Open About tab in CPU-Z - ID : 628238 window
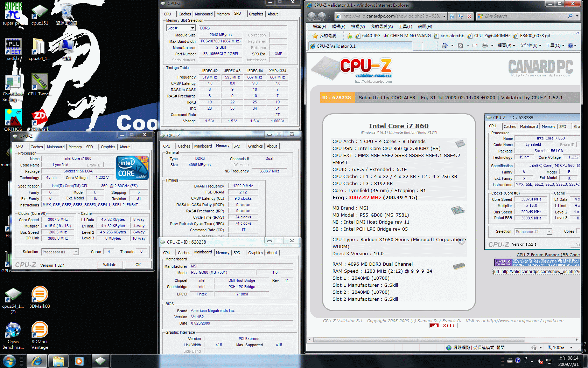This screenshot has width=588, height=368. pos(272,253)
